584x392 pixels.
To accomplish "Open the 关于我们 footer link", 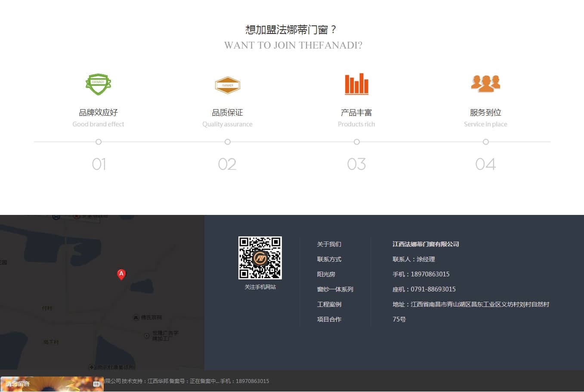I will 329,244.
